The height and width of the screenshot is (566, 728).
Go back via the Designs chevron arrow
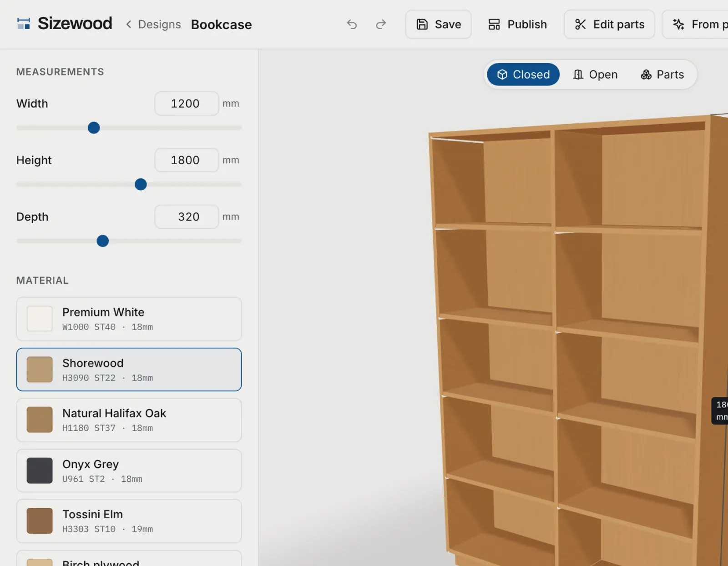[x=129, y=25]
